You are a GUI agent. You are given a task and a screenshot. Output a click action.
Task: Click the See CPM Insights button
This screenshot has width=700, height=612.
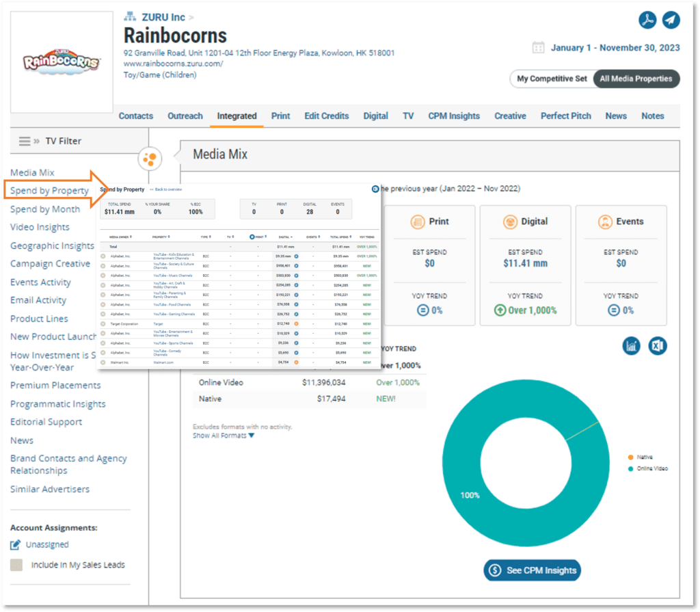pos(532,570)
